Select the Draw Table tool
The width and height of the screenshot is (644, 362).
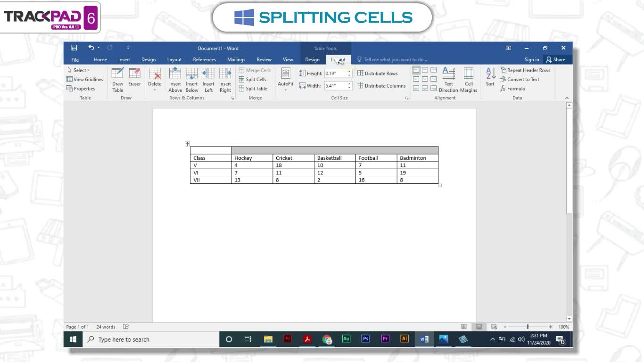click(x=118, y=80)
